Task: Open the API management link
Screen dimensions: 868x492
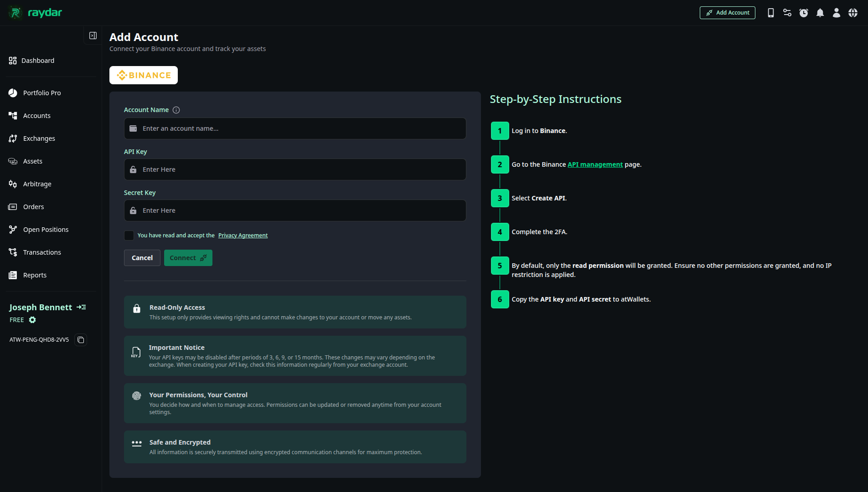Action: [595, 164]
